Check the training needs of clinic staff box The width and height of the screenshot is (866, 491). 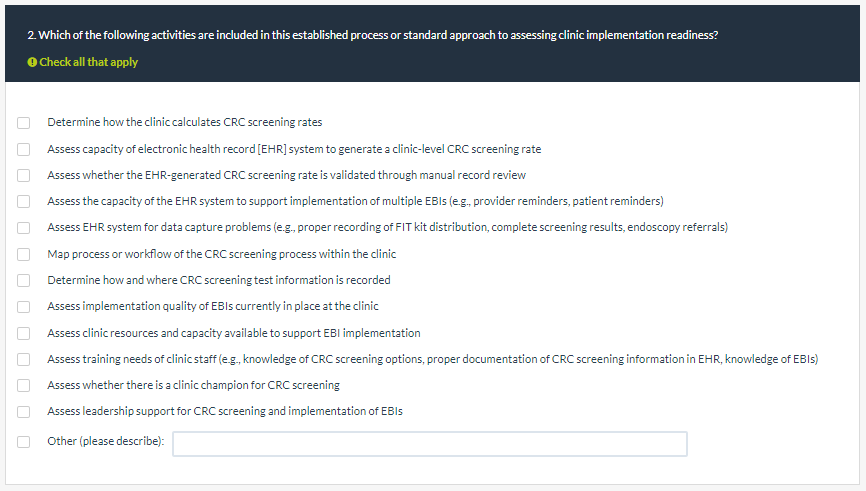tap(23, 359)
